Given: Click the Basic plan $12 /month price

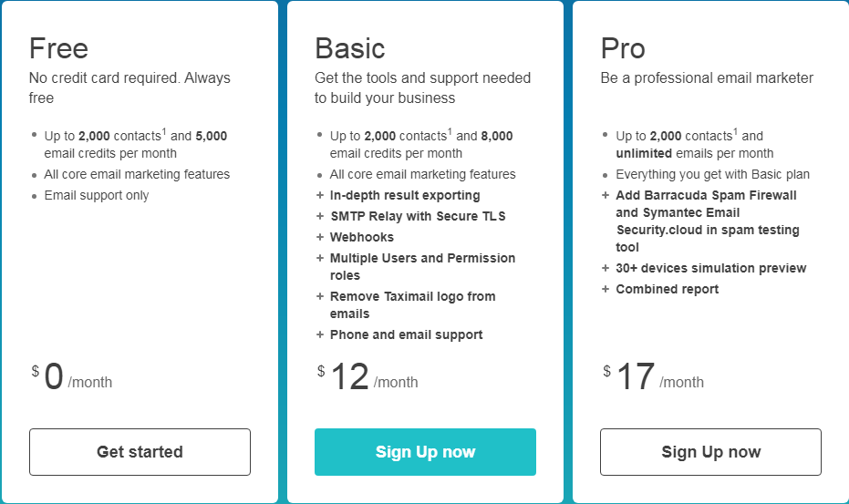Looking at the screenshot, I should tap(368, 377).
